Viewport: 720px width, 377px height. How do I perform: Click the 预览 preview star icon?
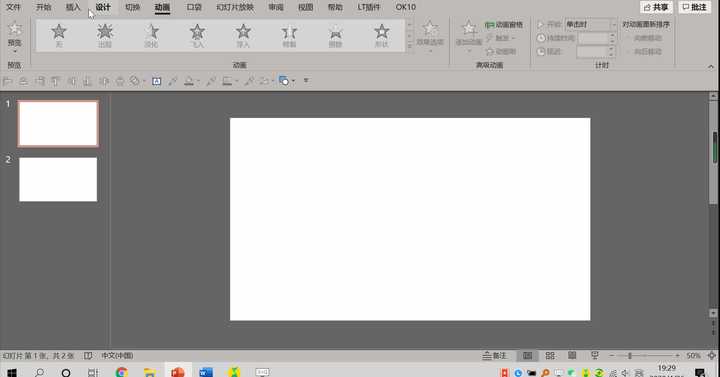[15, 29]
